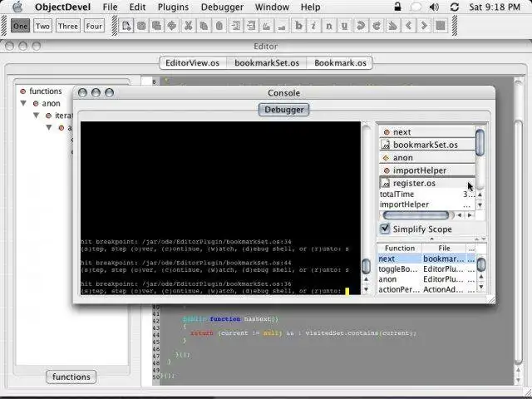Click the volume icon in menu bar

click(434, 7)
